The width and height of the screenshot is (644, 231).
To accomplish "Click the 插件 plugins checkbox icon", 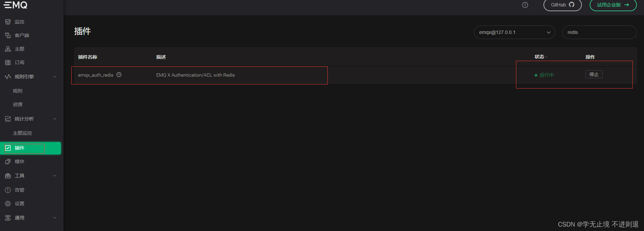I will [x=8, y=148].
